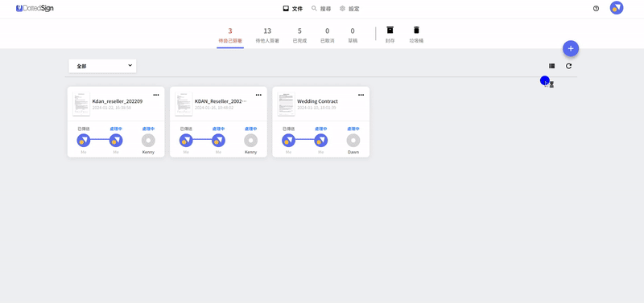
Task: Select the 待自己簽署 tab
Action: point(230,35)
